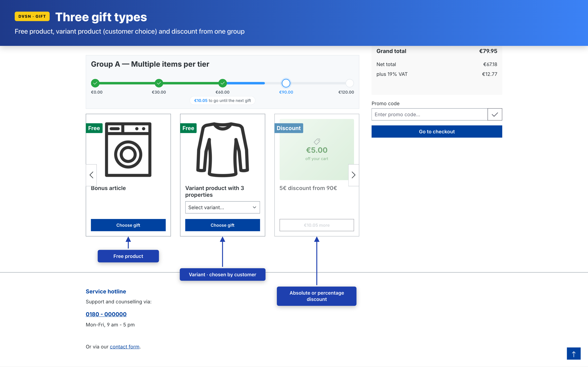Screen dimensions: 588x367
Task: Choose the Bonus article gift
Action: (128, 225)
